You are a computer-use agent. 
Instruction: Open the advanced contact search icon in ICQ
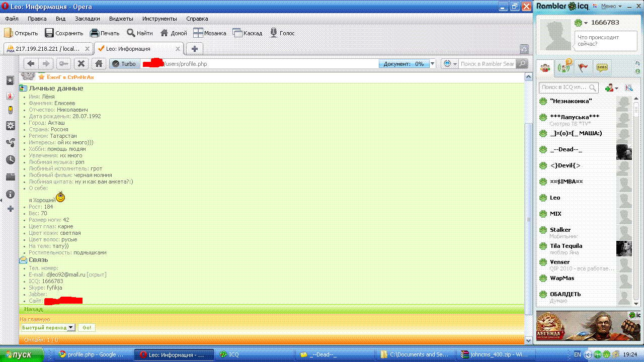628,87
